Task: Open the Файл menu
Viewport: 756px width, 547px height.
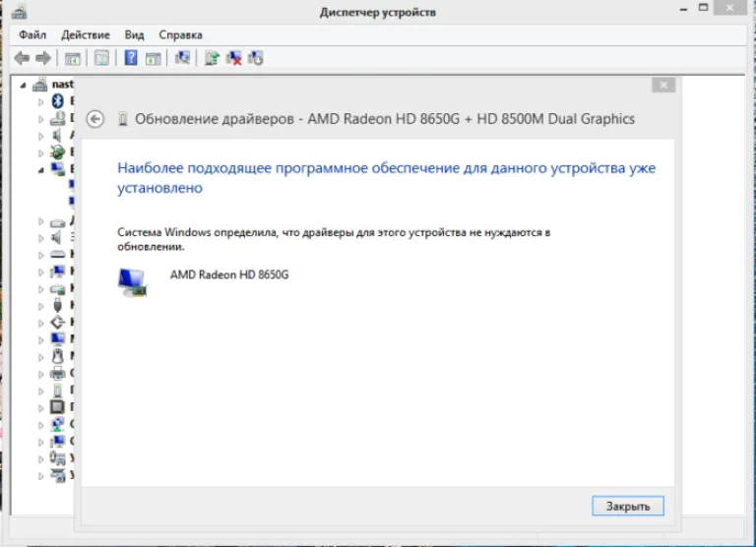Action: pos(32,35)
